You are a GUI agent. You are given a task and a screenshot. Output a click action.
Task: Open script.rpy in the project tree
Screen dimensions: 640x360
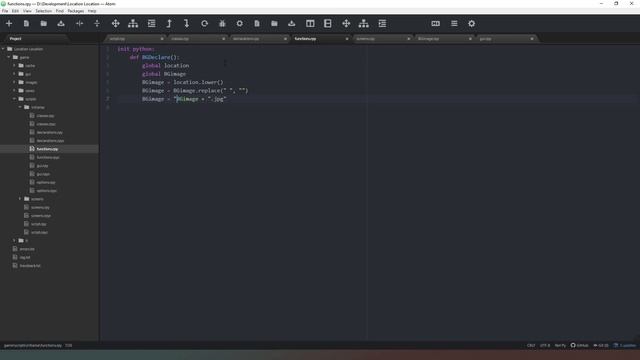(38, 224)
